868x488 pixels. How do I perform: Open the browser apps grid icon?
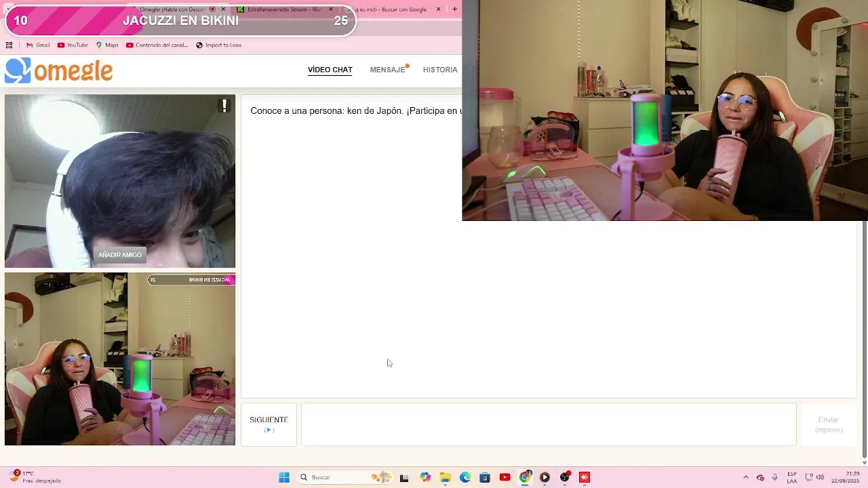[x=9, y=45]
